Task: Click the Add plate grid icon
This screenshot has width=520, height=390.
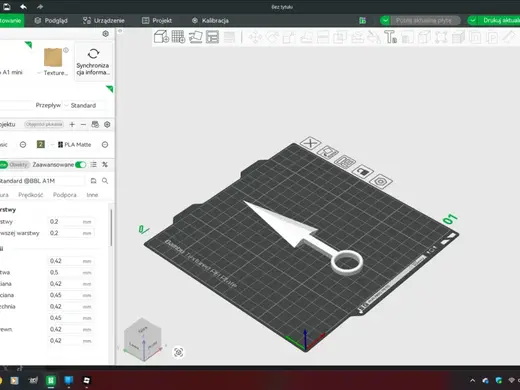Action: pyautogui.click(x=178, y=37)
